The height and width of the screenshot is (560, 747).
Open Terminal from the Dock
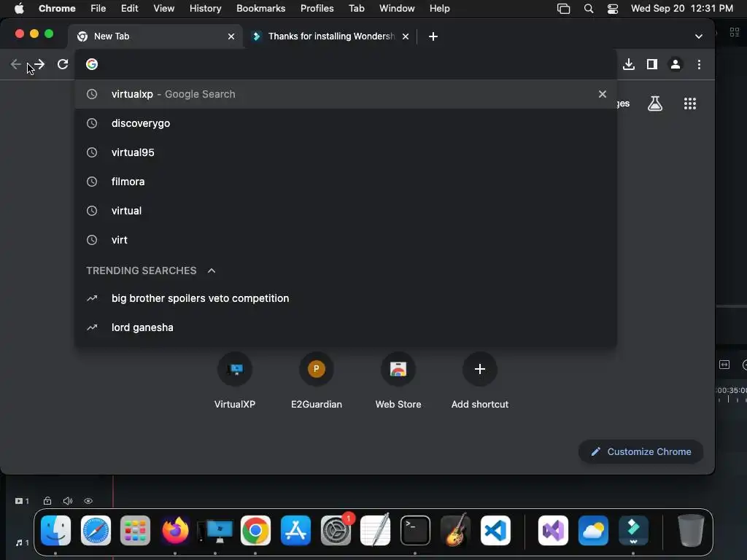tap(415, 531)
